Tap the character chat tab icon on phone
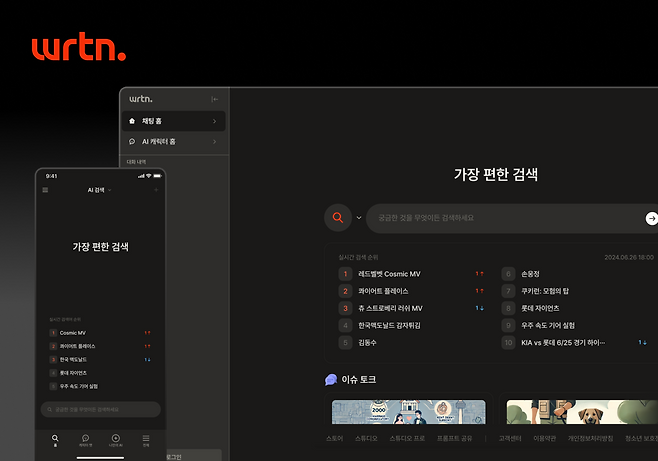The image size is (658, 461). tap(86, 438)
